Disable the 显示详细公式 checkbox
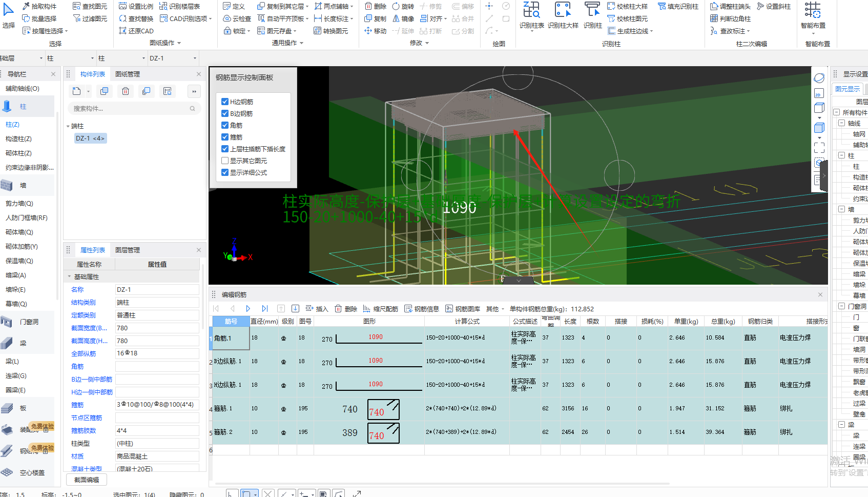868x497 pixels. [x=225, y=172]
